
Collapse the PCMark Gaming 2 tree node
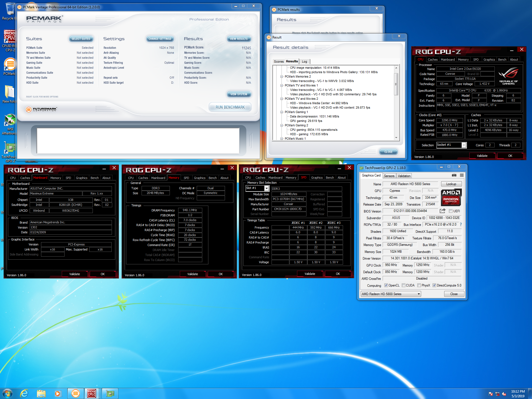tap(282, 125)
